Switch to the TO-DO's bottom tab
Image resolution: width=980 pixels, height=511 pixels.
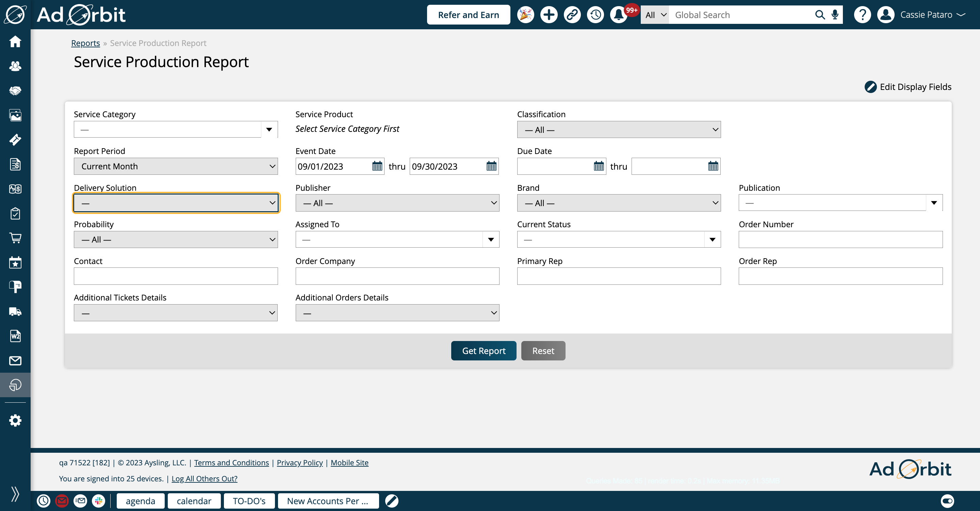pos(249,501)
